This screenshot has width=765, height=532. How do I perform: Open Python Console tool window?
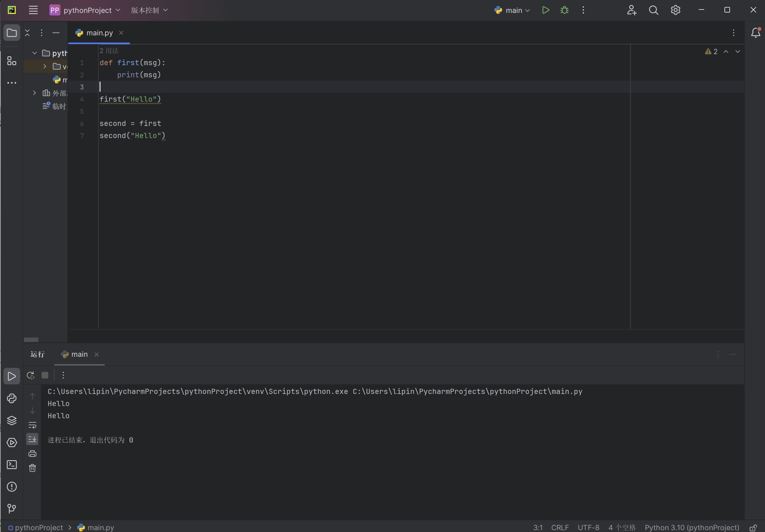(x=12, y=398)
